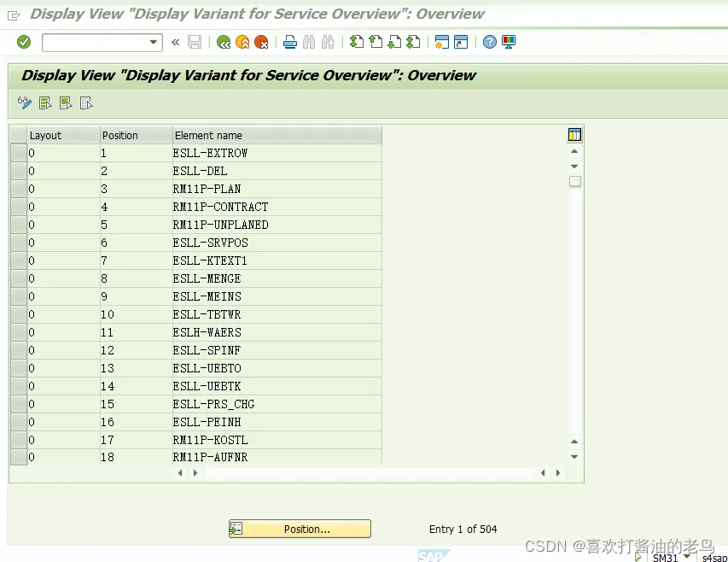
Task: Open the command field dropdown arrow
Action: (154, 42)
